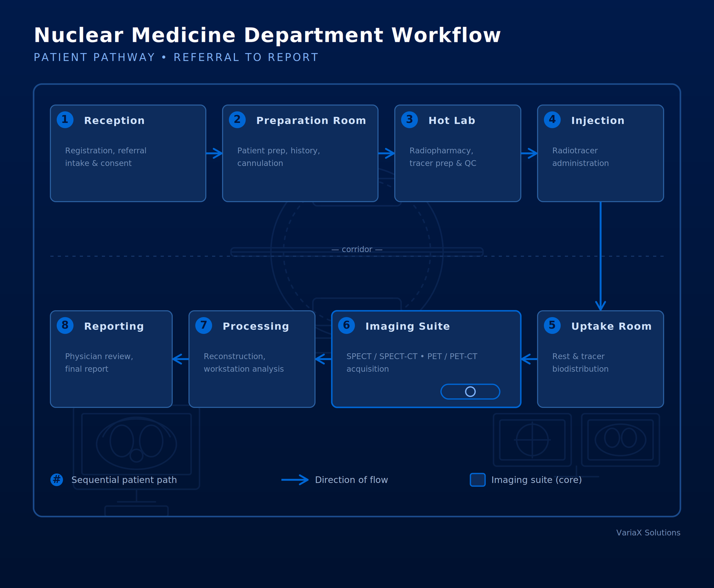This screenshot has height=588, width=714.
Task: Select the Uptake Room heading
Action: tap(611, 326)
